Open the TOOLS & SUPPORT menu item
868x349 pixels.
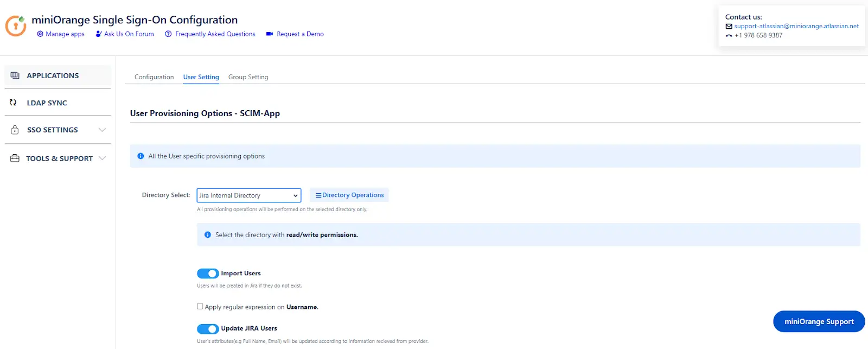58,158
